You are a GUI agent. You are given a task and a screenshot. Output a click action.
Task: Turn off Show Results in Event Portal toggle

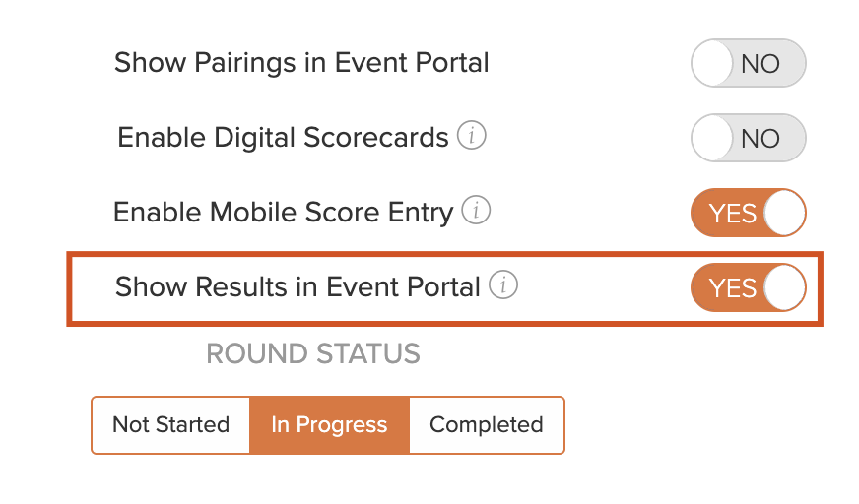749,287
